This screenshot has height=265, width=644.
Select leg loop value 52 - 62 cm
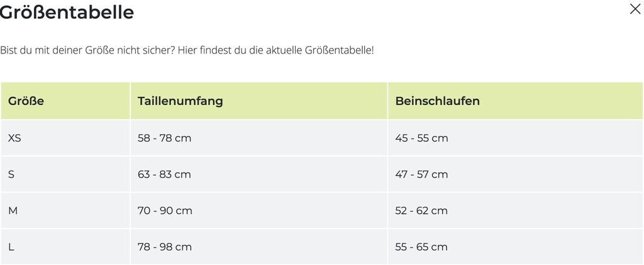point(421,211)
